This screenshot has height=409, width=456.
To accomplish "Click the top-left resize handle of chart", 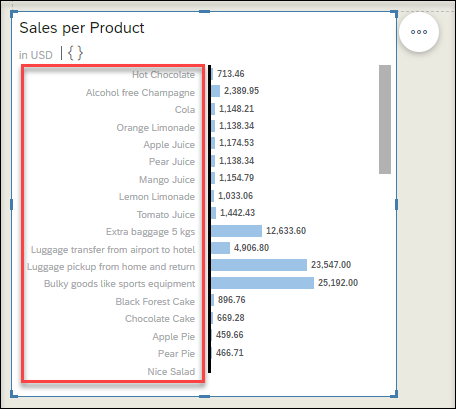I will coord(14,14).
